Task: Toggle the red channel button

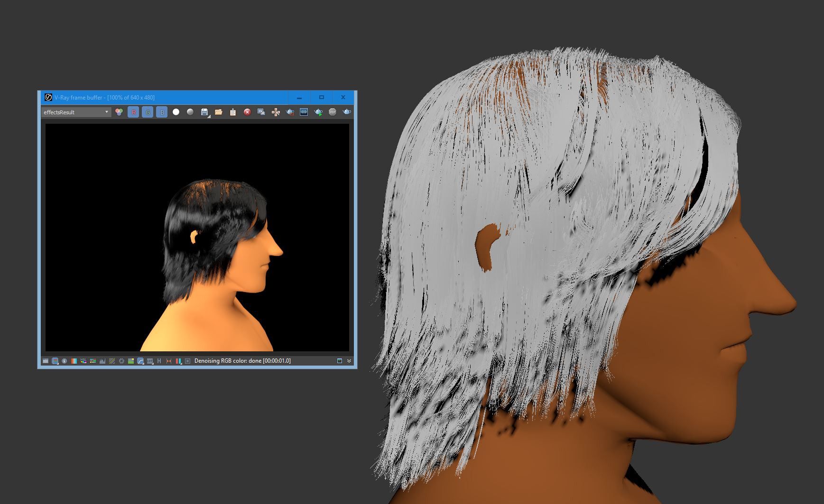Action: (x=133, y=112)
